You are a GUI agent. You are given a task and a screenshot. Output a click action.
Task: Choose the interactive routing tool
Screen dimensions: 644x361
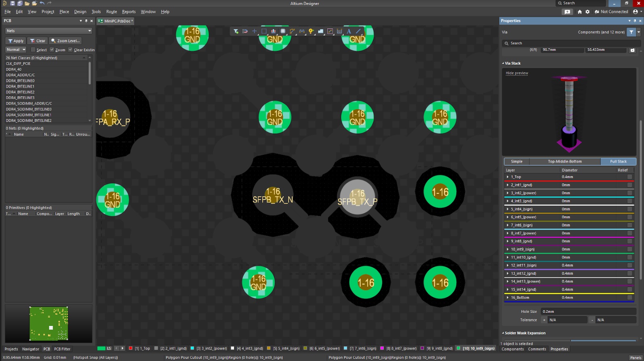[292, 31]
